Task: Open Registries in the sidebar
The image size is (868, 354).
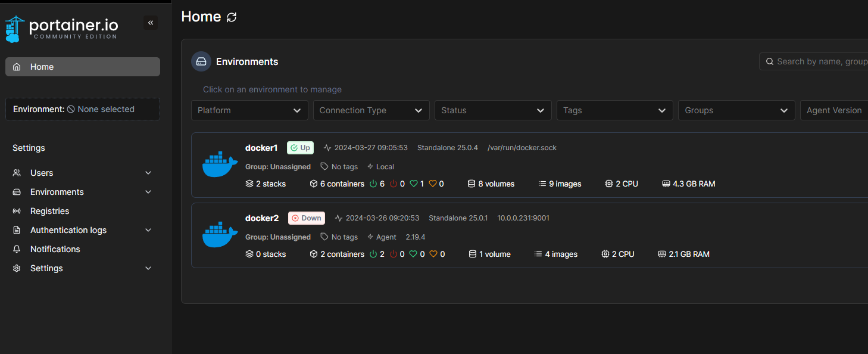Action: (x=83, y=211)
